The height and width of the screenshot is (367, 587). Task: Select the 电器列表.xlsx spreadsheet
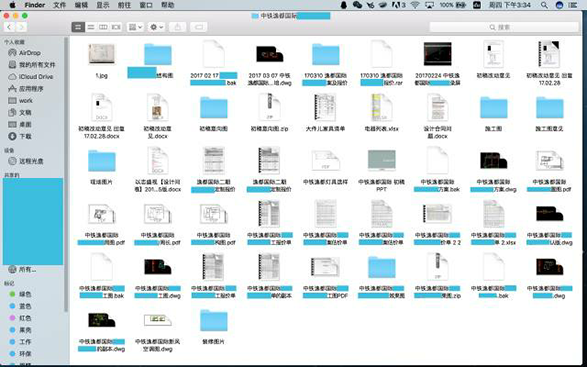[381, 112]
